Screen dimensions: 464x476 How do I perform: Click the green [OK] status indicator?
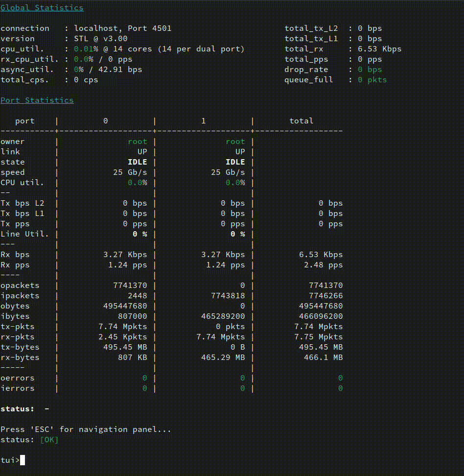49,440
